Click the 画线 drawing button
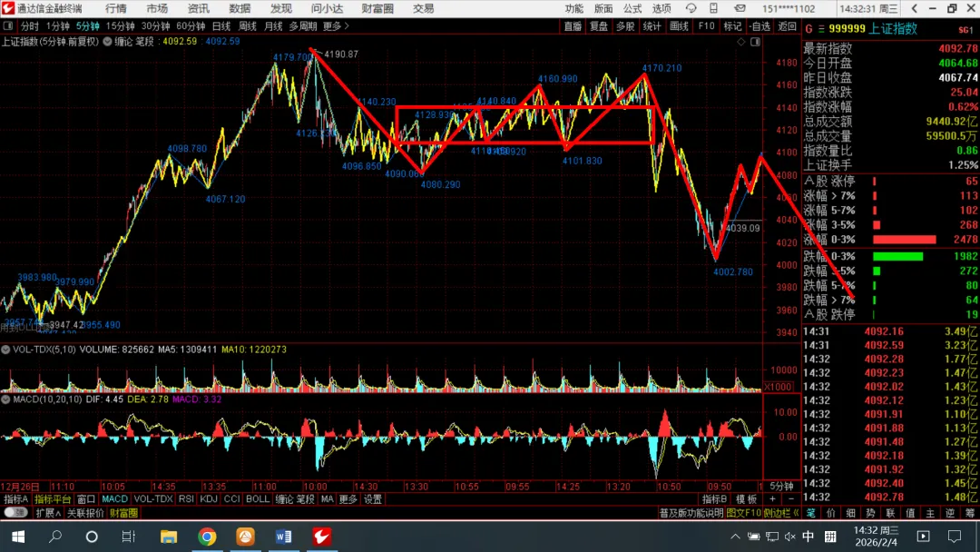 coord(679,26)
